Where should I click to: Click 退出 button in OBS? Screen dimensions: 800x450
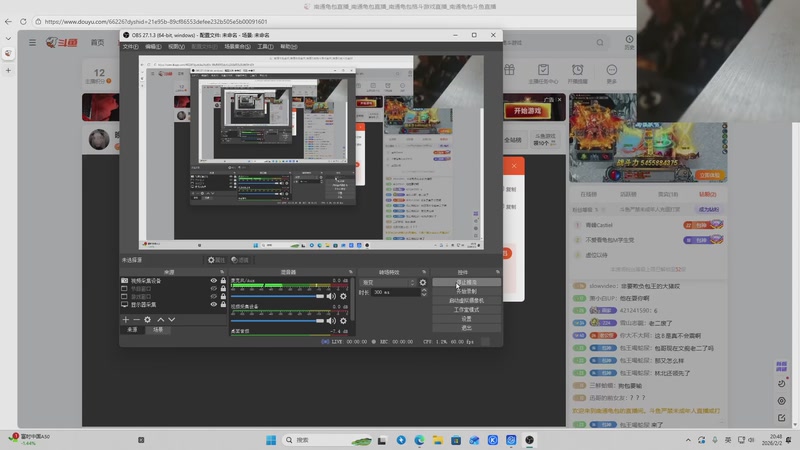pyautogui.click(x=466, y=328)
